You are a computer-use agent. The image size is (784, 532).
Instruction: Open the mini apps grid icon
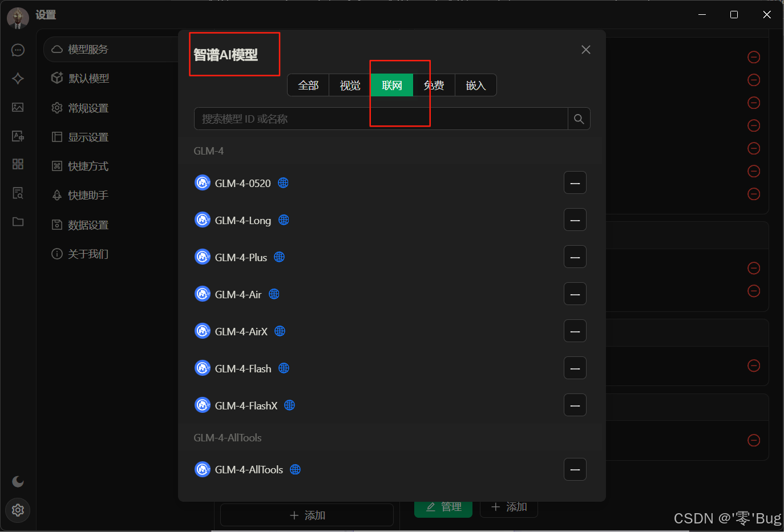click(x=18, y=164)
